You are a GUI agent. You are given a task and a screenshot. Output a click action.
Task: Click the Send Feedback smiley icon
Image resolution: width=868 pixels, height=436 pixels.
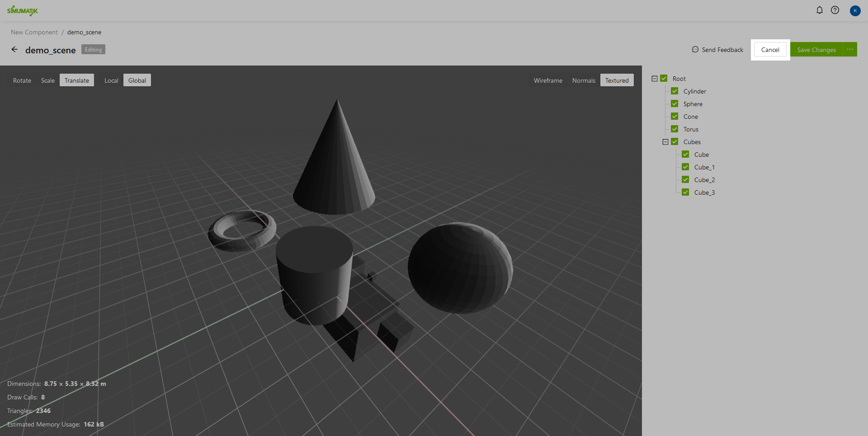[695, 50]
